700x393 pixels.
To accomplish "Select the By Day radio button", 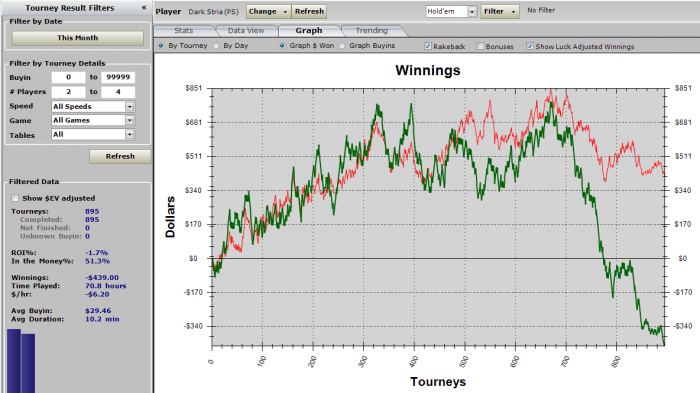I will tap(216, 46).
